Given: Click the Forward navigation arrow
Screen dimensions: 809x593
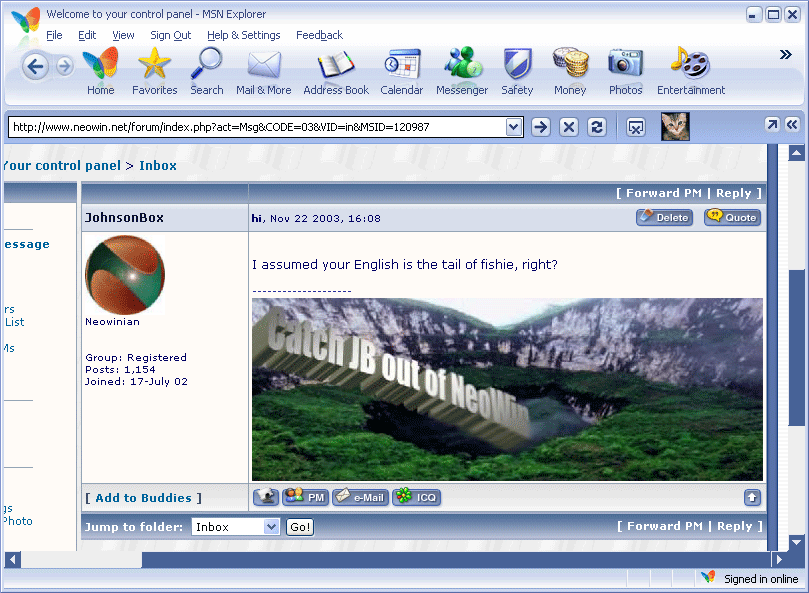Looking at the screenshot, I should [x=64, y=66].
